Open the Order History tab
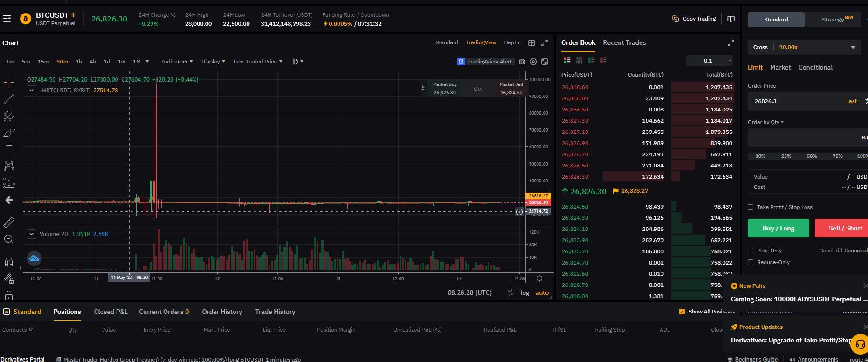Screen dimensions: 868x362 point(222,312)
